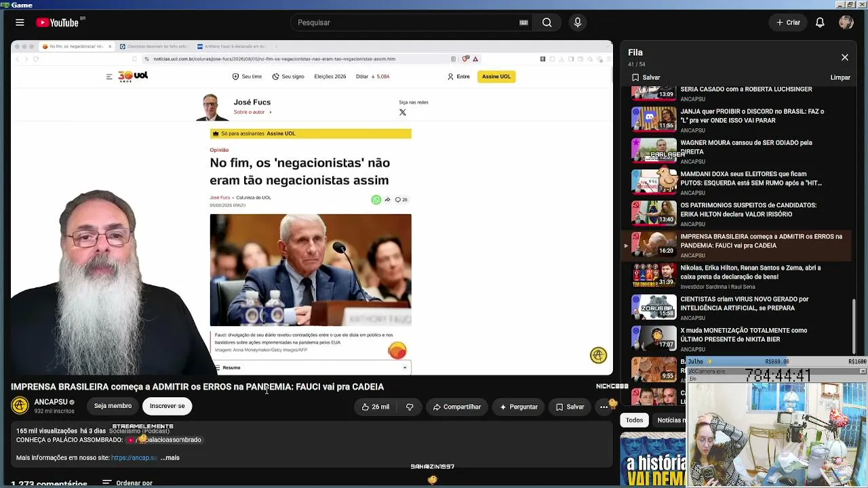Clear the queue with Limpar

point(840,77)
